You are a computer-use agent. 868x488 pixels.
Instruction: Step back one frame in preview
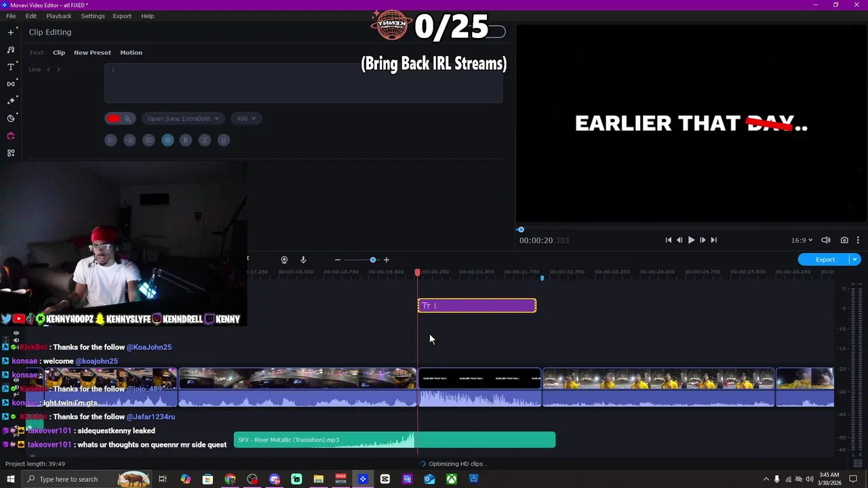pyautogui.click(x=679, y=240)
